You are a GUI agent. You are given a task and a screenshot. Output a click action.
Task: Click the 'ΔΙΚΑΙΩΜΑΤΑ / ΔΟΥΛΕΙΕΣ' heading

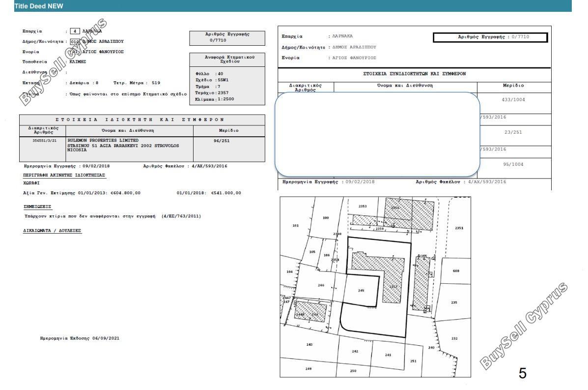pos(52,231)
